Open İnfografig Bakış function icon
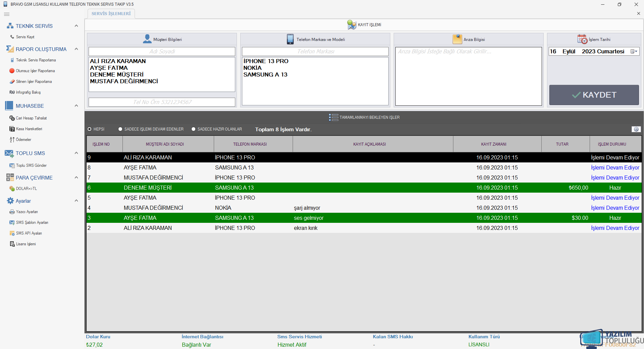644x349 pixels. point(12,92)
